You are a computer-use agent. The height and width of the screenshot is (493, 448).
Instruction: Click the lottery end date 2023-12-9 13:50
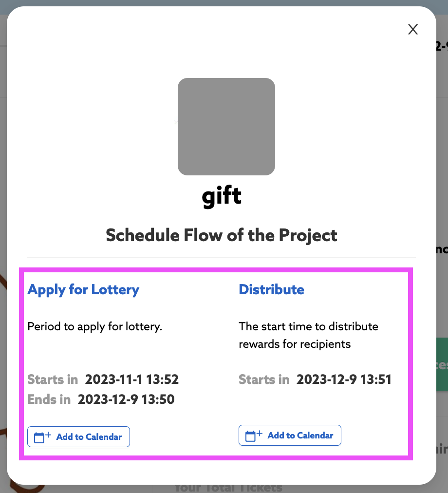(126, 399)
